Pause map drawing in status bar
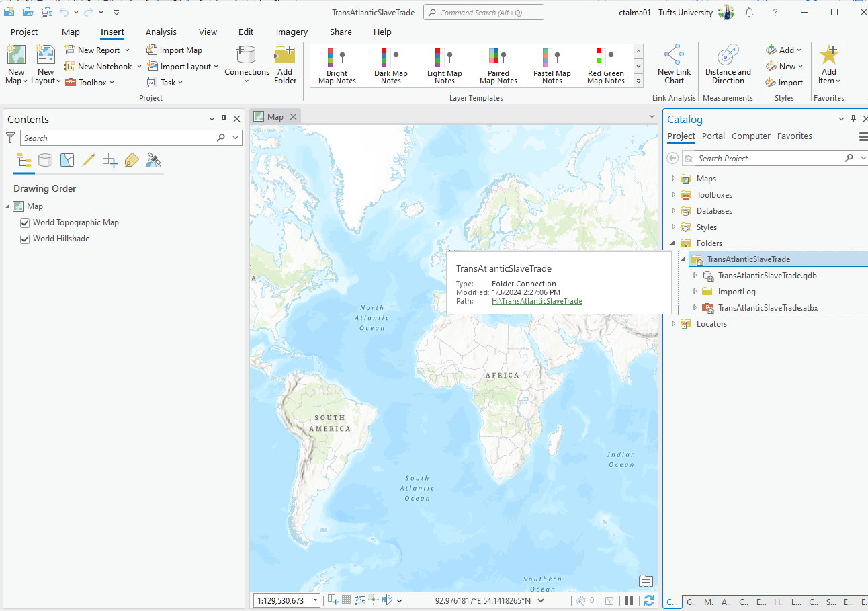This screenshot has height=611, width=868. click(630, 600)
